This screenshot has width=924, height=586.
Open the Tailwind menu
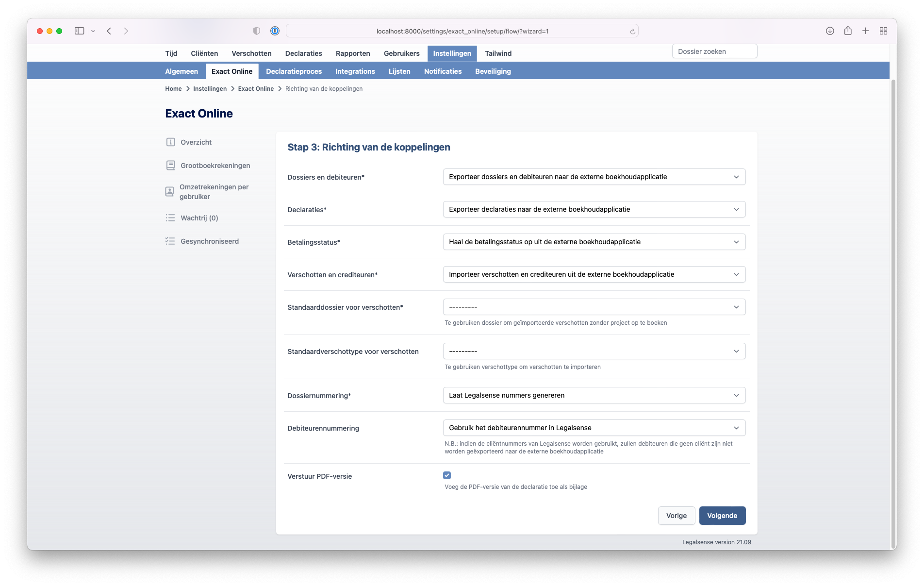tap(498, 53)
